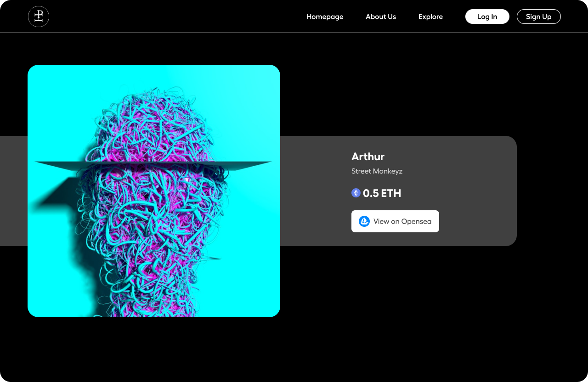
Task: Open the View on Opensea button
Action: pos(395,221)
